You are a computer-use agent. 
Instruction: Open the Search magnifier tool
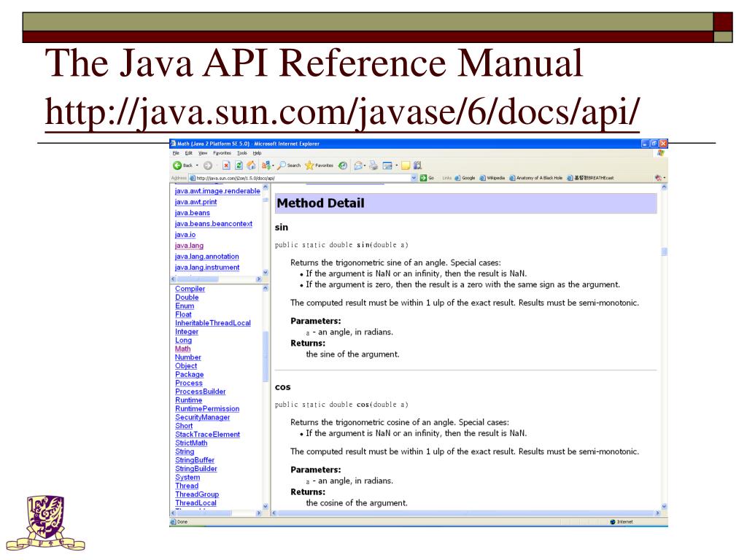click(289, 166)
